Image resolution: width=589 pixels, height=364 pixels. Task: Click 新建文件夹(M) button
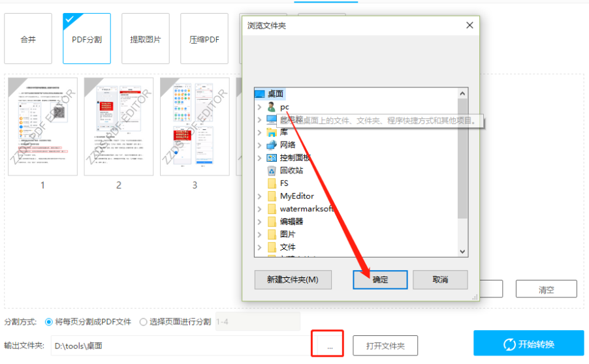293,280
